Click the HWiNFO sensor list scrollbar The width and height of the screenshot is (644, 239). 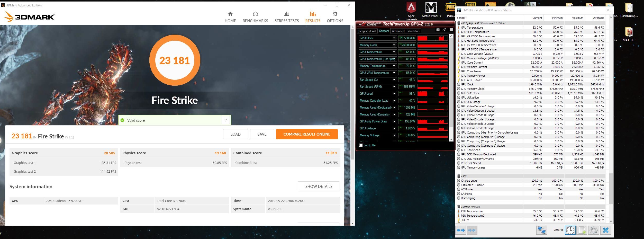[611, 189]
